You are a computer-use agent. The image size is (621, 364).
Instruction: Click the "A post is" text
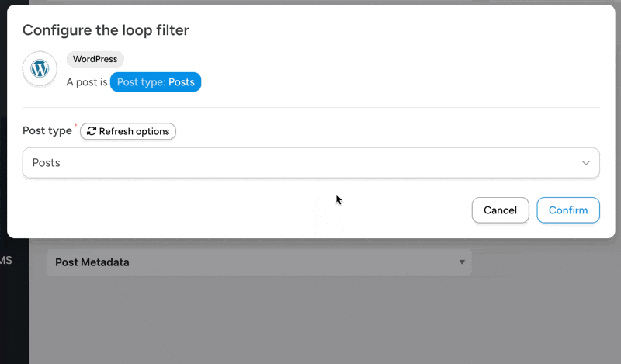[87, 82]
